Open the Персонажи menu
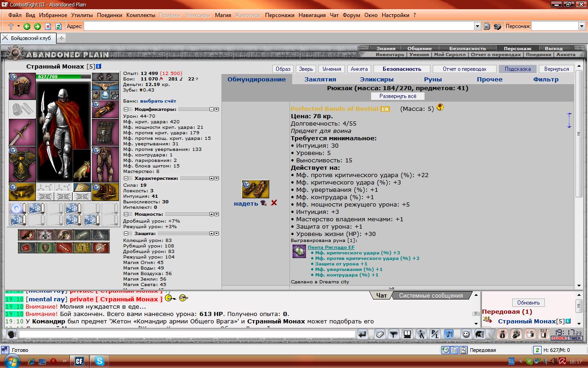The image size is (588, 368). click(x=280, y=15)
